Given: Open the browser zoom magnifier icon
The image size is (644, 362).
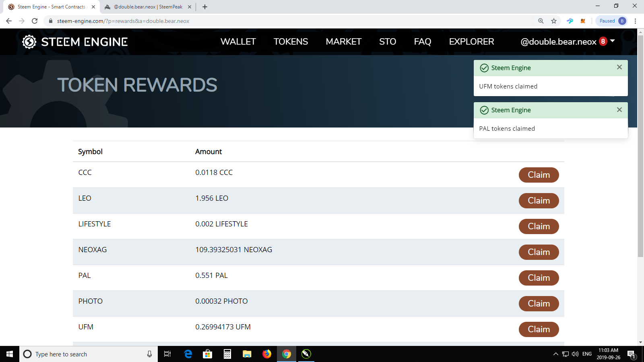Looking at the screenshot, I should [x=541, y=21].
